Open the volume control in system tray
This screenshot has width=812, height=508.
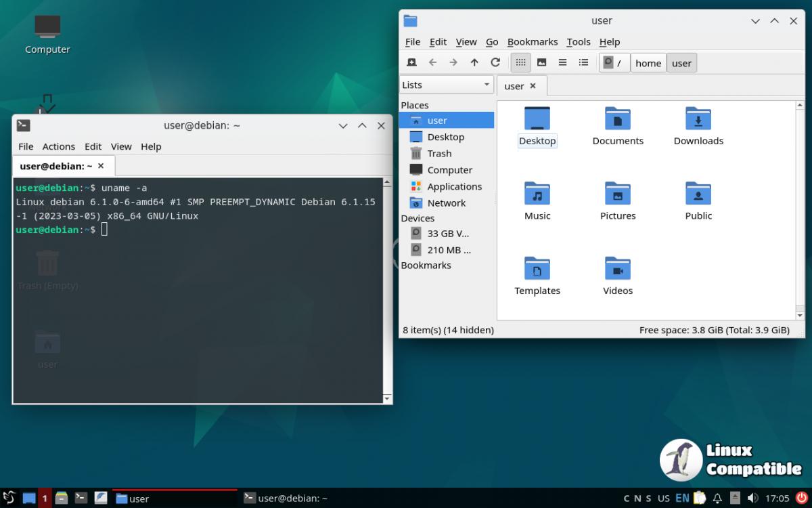(x=752, y=499)
